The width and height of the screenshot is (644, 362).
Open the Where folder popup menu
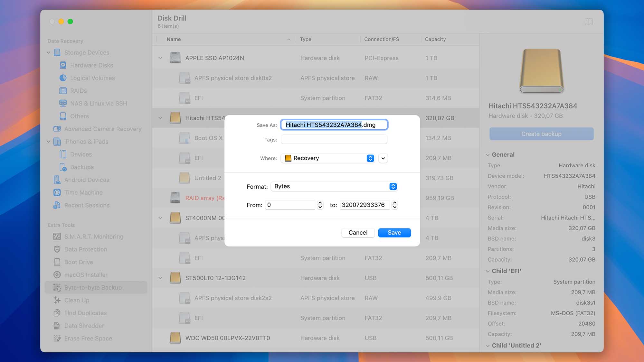point(328,158)
